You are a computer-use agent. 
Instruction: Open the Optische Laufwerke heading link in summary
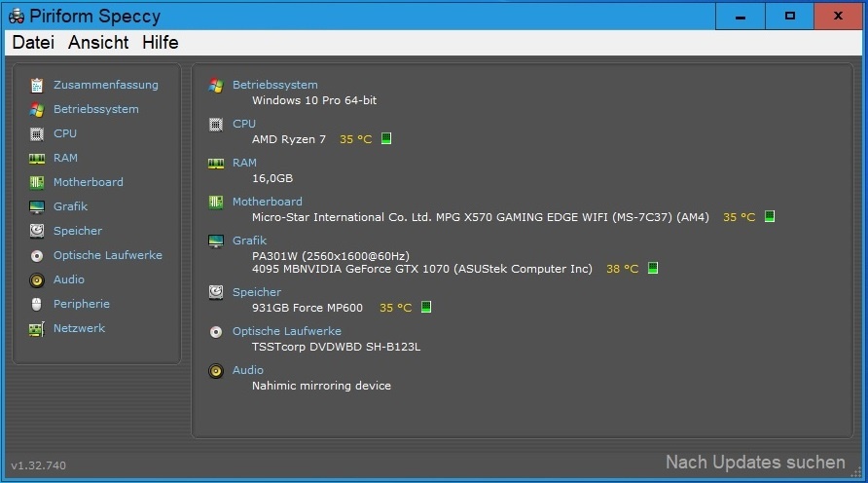[287, 331]
